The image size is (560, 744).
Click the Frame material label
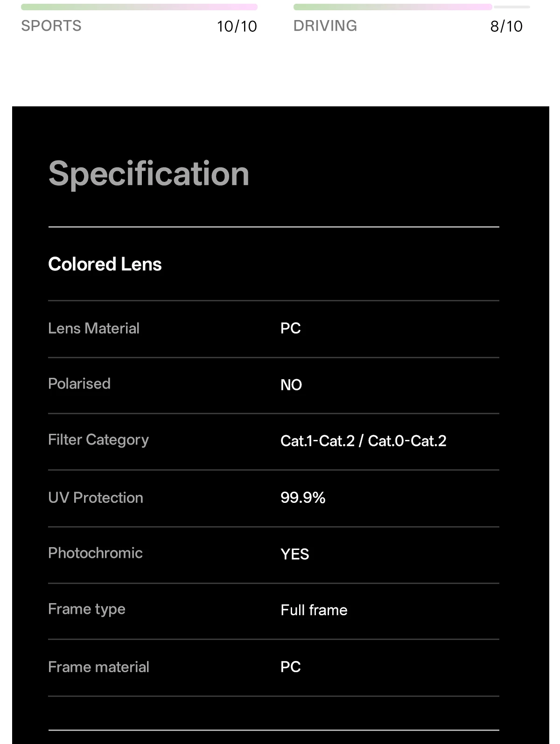[98, 667]
